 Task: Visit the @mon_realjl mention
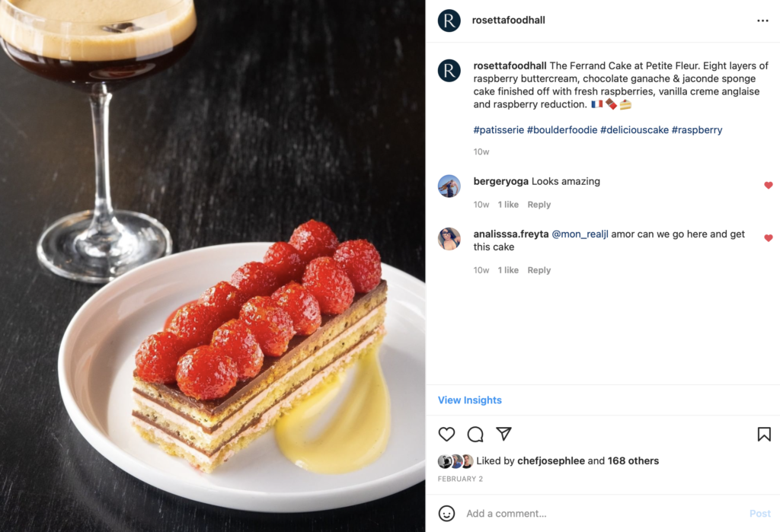580,234
